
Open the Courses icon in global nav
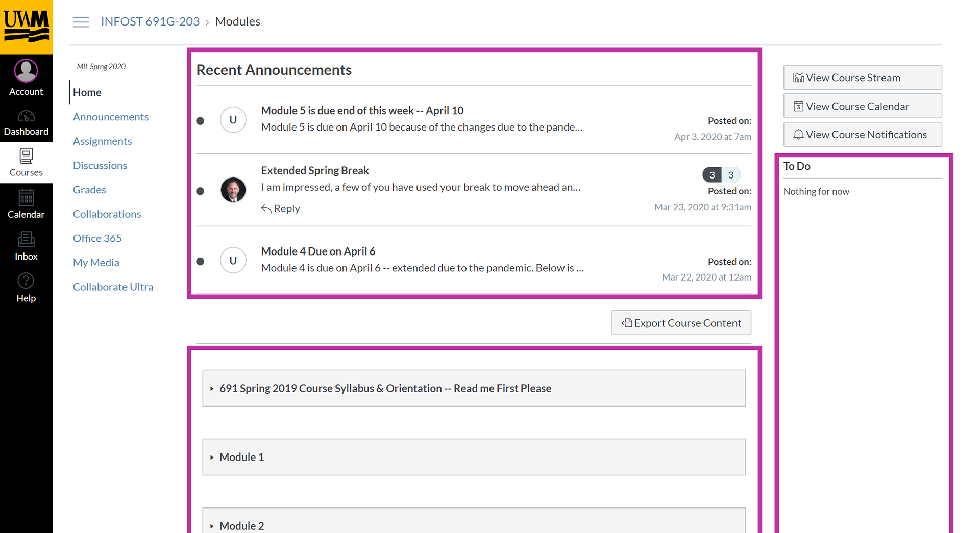[x=26, y=156]
